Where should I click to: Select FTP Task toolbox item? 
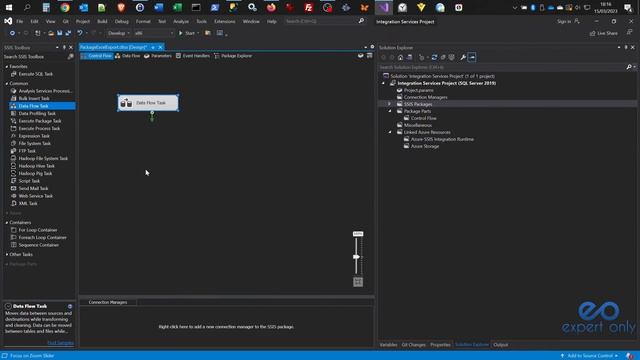27,151
